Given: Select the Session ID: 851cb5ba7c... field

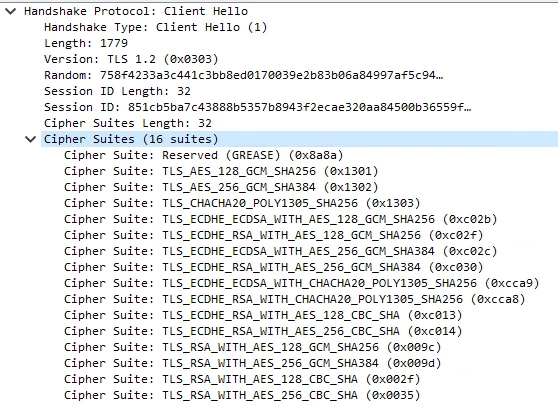Looking at the screenshot, I should [x=258, y=107].
